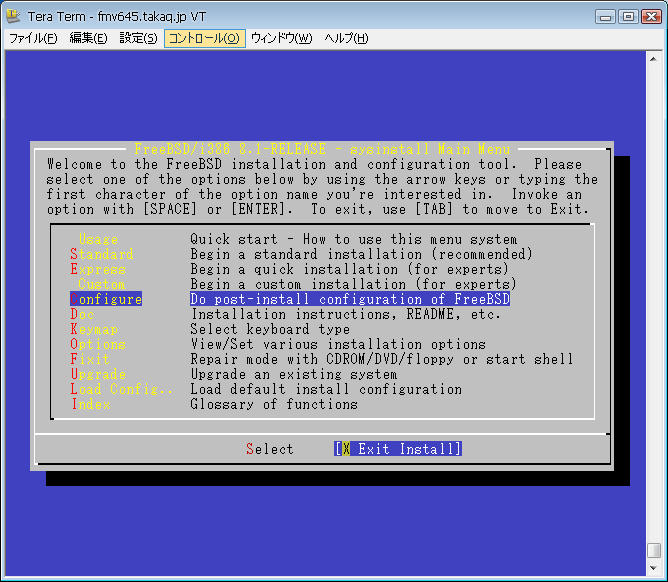Image resolution: width=668 pixels, height=582 pixels.
Task: Close the Tera Term window
Action: (651, 17)
